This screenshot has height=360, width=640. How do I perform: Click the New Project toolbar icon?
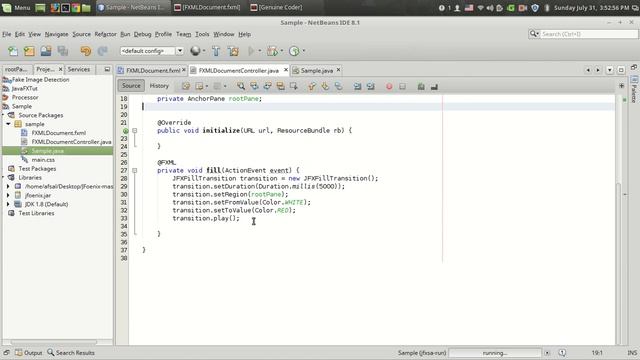[x=29, y=51]
